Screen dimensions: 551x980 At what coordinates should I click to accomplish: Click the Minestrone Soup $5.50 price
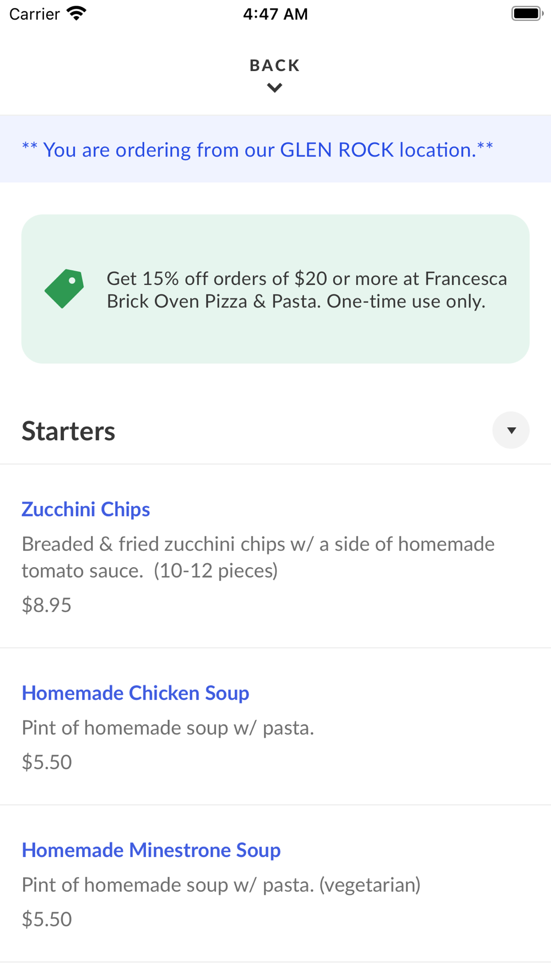coord(47,919)
